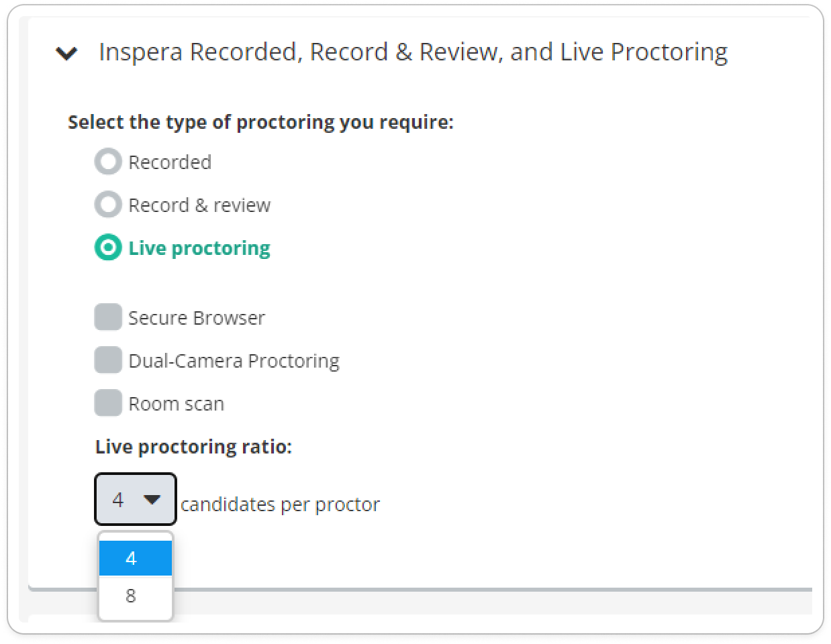The image size is (831, 644).
Task: Click the 'Select the type of proctoring' prompt
Action: point(260,122)
